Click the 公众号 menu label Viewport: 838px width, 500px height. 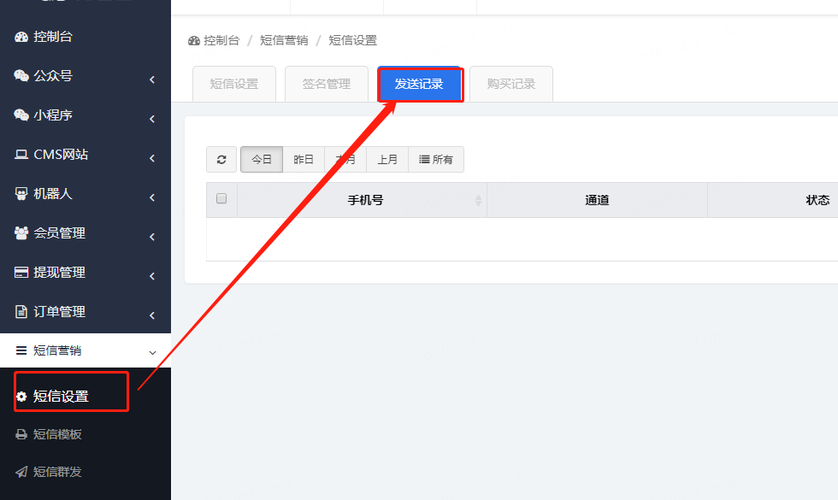tap(53, 76)
